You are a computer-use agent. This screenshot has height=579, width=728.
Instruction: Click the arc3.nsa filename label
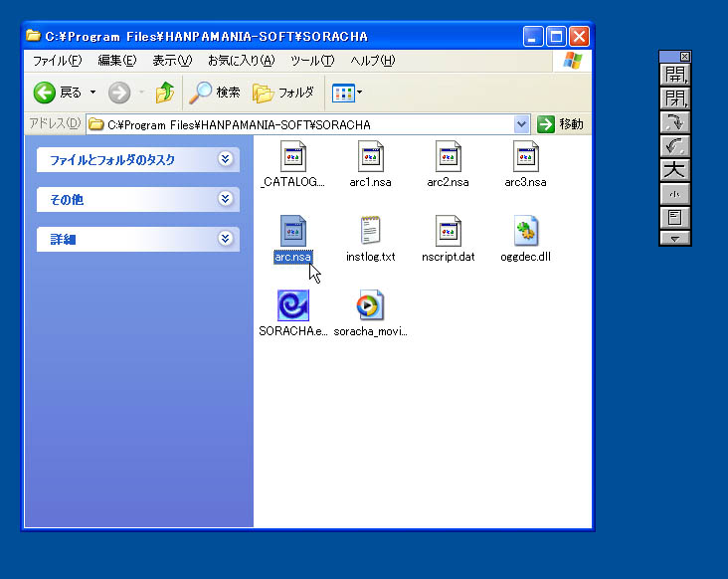click(x=525, y=182)
